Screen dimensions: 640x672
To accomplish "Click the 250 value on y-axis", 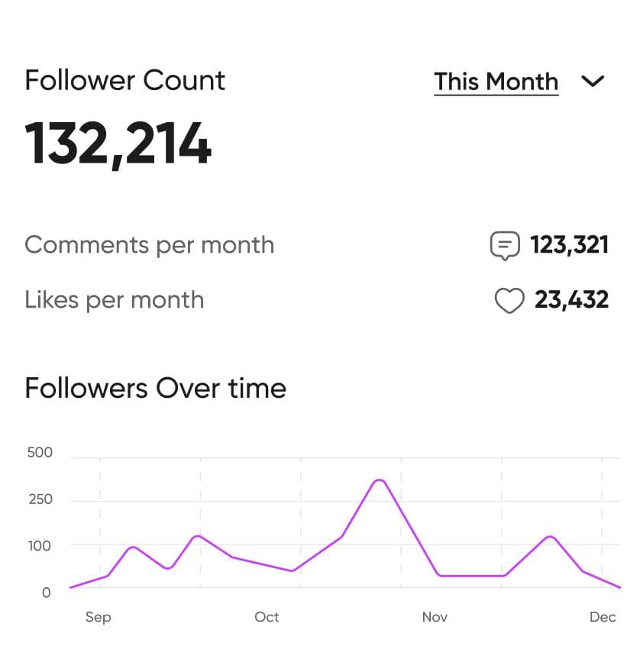I will point(40,499).
